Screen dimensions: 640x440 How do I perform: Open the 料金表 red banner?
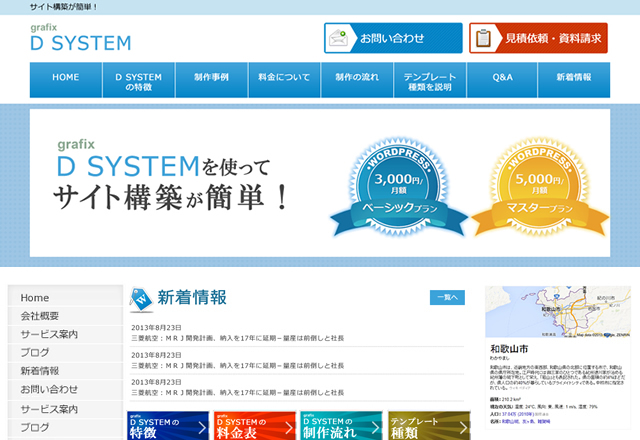[255, 426]
